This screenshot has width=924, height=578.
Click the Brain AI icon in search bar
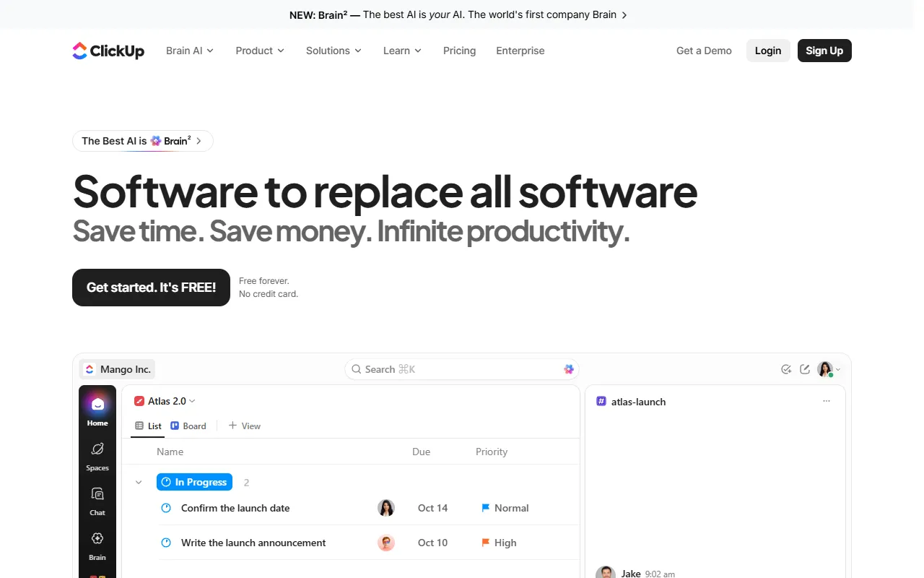(569, 369)
